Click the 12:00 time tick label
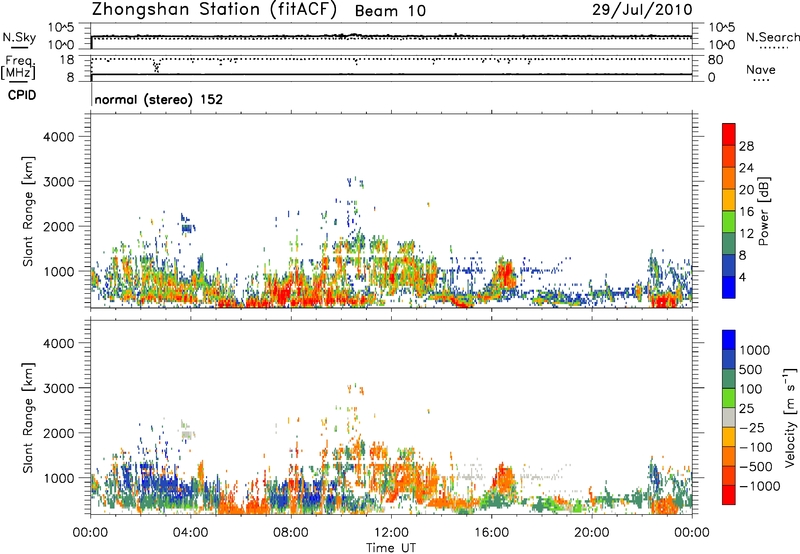Image resolution: width=800 pixels, height=554 pixels. click(391, 533)
